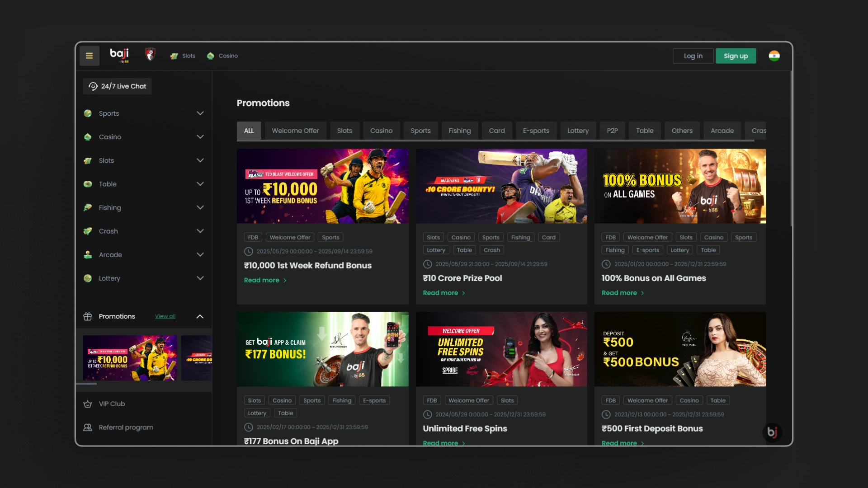The height and width of the screenshot is (488, 868).
Task: Click the Arcade joystick icon in sidebar
Action: point(88,254)
